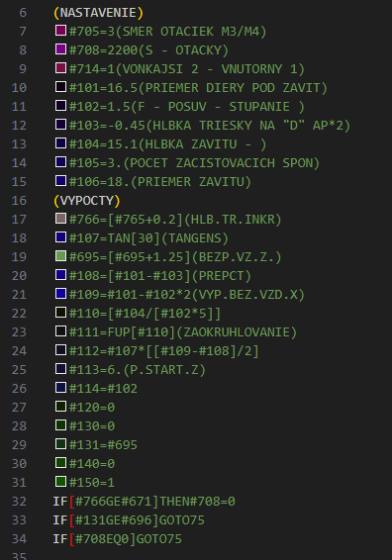This screenshot has height=560, width=392.
Task: Place cursor in (NASTAVENIE) comment
Action: click(x=98, y=13)
